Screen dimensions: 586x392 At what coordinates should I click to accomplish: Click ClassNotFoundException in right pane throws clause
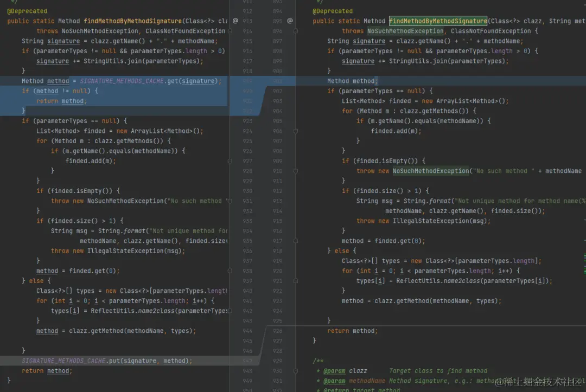[x=491, y=31]
